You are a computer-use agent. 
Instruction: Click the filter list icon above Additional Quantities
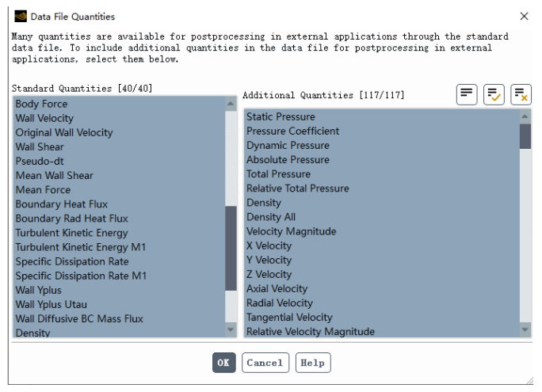(x=467, y=94)
